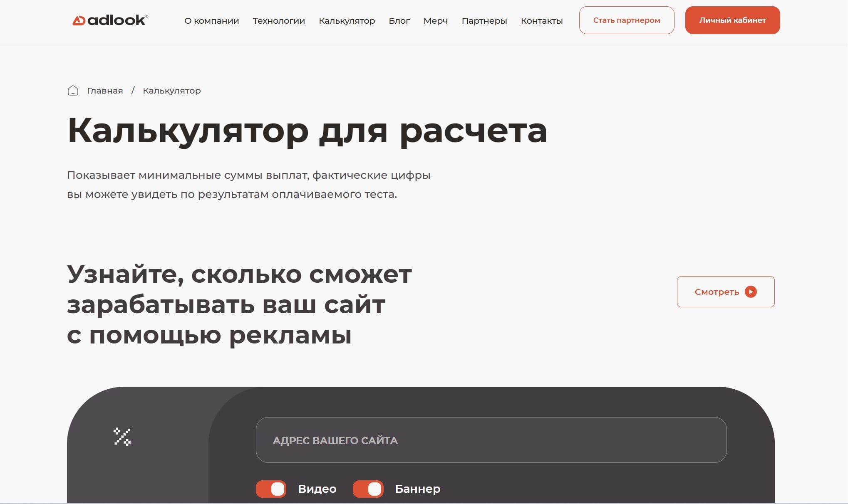Click the home icon in breadcrumbs

click(x=73, y=91)
